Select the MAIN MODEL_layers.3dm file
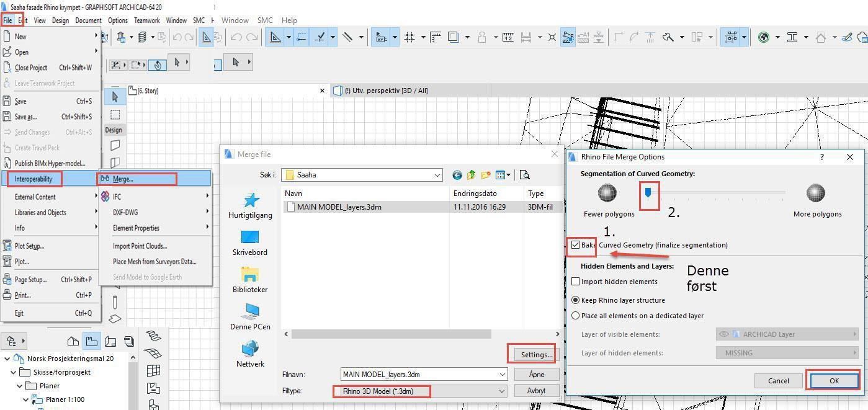The height and width of the screenshot is (410, 868). [x=339, y=207]
